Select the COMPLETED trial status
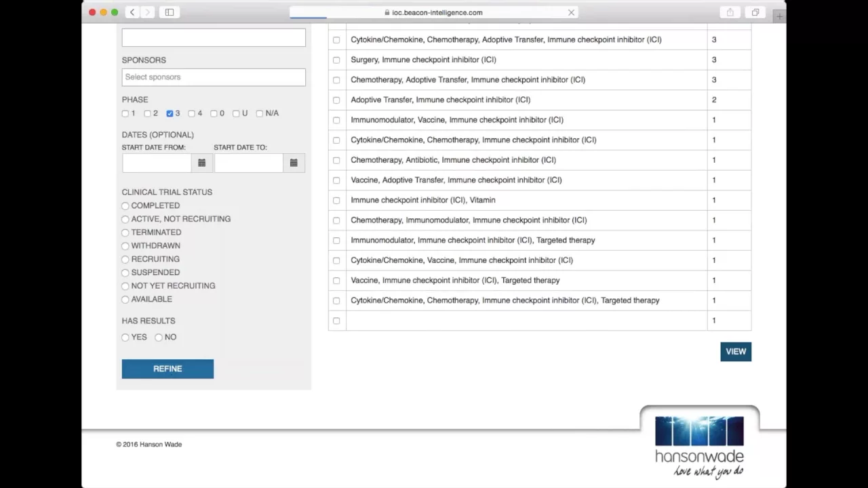Screen dimensions: 868x488 pyautogui.click(x=125, y=206)
